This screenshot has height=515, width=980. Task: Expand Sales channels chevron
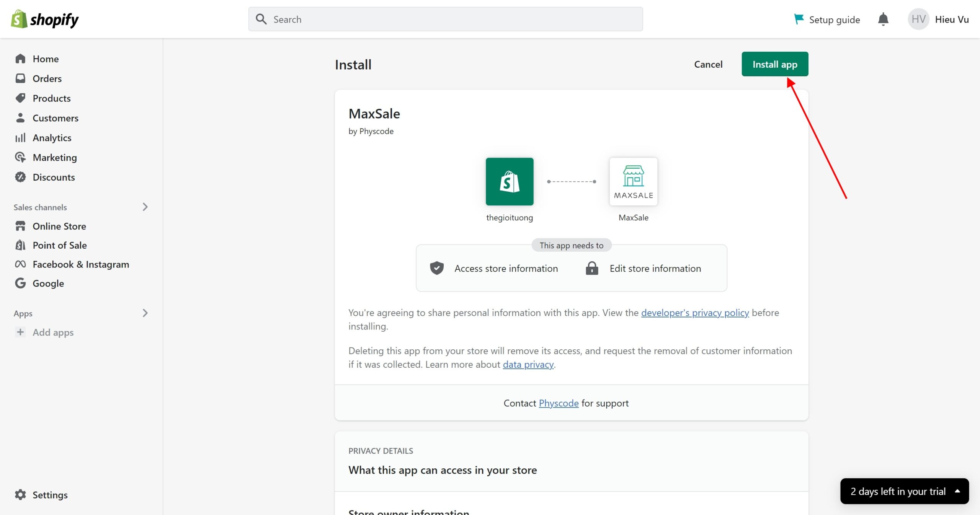pos(145,207)
